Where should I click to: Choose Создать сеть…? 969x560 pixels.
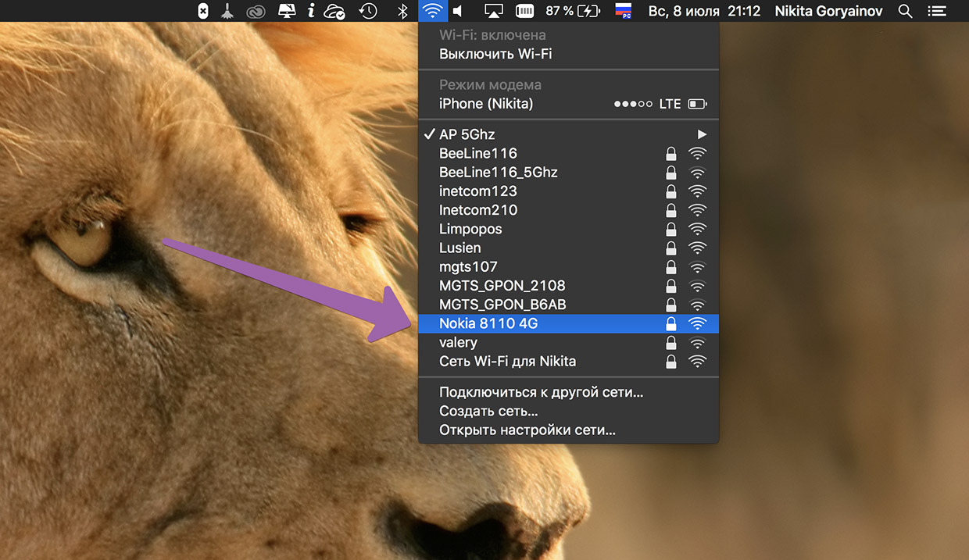[568, 411]
